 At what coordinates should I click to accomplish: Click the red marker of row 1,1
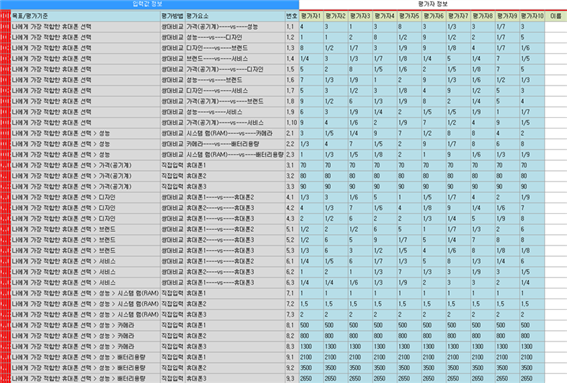click(5, 27)
